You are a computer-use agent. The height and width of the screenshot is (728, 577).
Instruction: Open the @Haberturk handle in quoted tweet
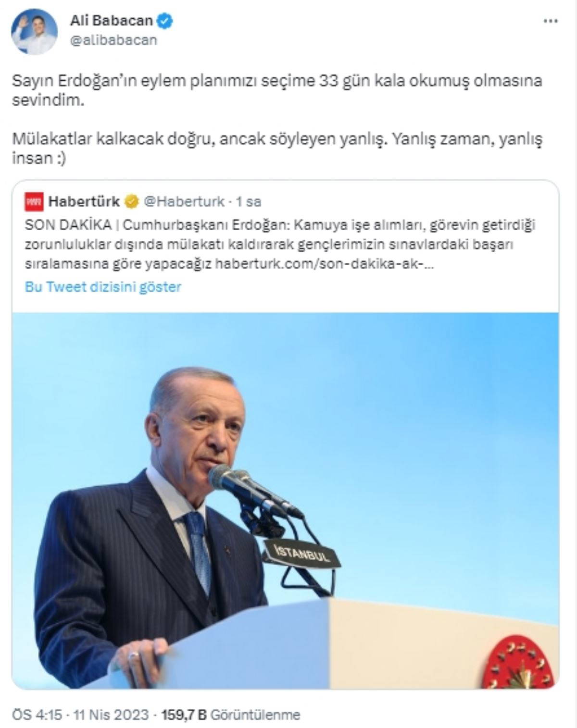tap(184, 202)
